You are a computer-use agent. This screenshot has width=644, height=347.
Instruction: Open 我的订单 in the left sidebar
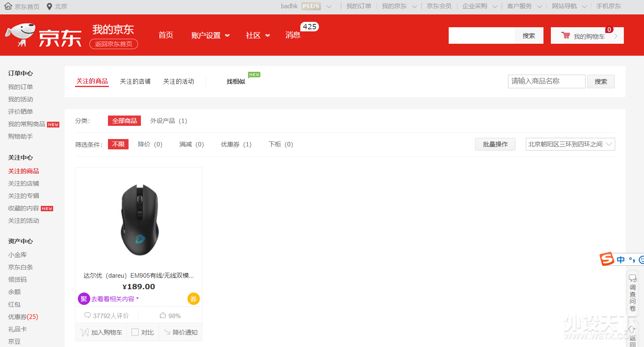[21, 87]
